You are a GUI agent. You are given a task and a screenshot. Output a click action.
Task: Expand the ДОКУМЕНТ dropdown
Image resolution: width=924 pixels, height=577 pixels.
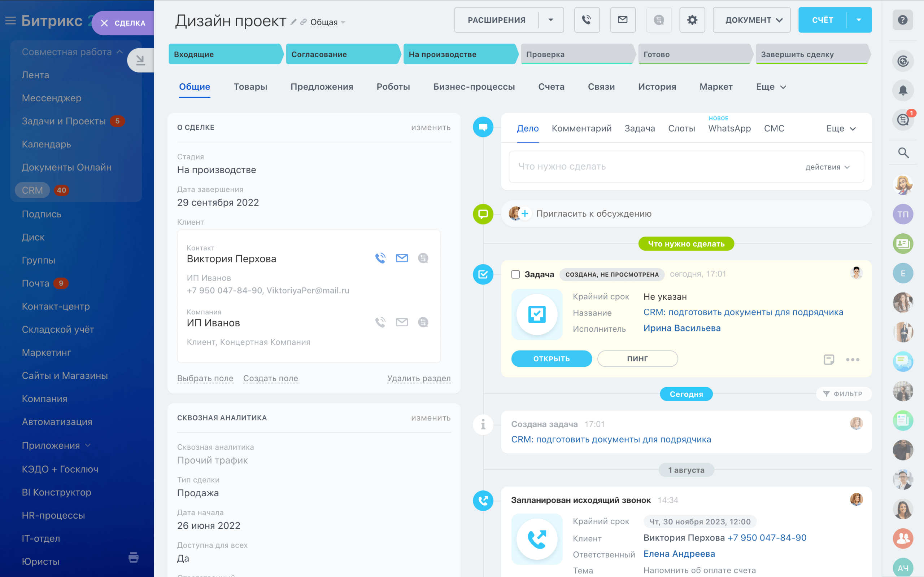tap(751, 20)
